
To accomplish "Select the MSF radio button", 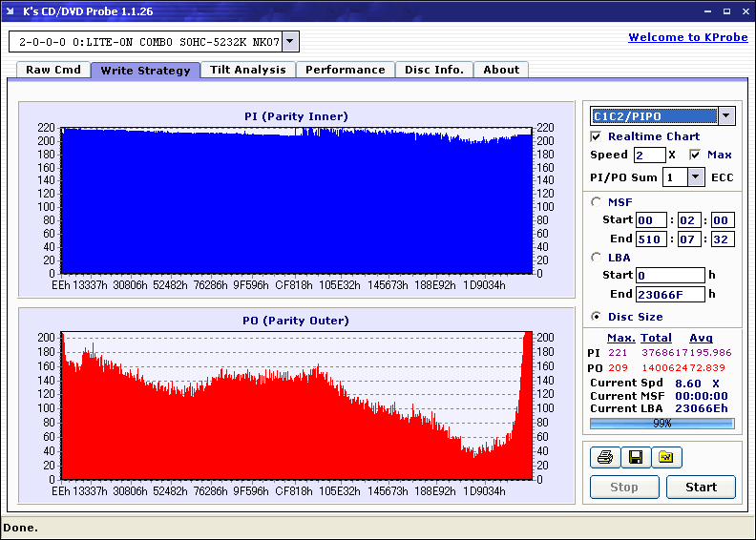I will coord(597,201).
